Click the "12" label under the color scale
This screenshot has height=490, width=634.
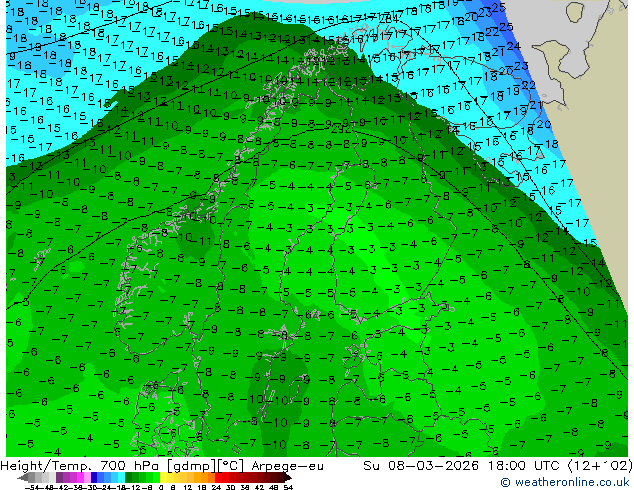point(188,488)
